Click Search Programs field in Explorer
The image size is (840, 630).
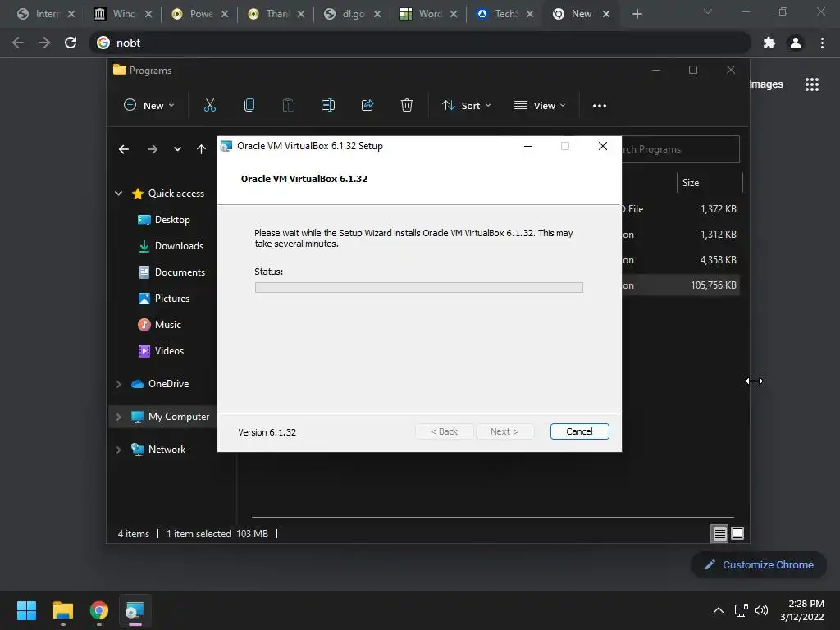coord(680,149)
